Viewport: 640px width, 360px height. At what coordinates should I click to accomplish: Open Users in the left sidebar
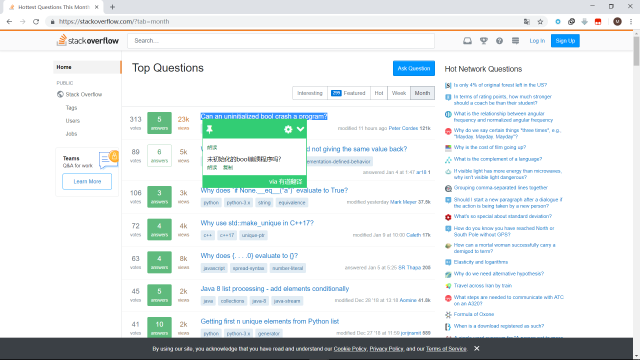[x=73, y=121]
